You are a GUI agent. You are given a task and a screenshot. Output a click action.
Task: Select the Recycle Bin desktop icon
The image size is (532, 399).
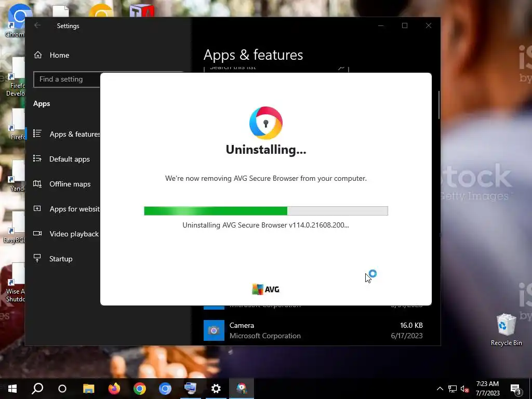[506, 329]
